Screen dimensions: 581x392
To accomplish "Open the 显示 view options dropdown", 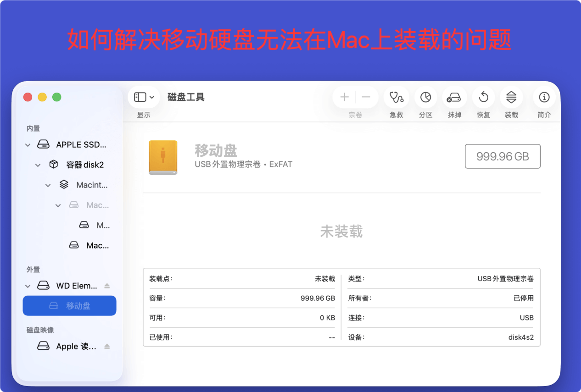I will 144,96.
